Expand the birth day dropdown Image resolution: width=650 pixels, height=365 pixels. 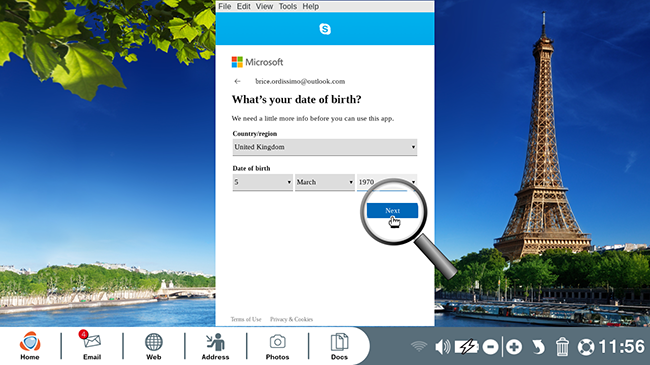tap(262, 182)
